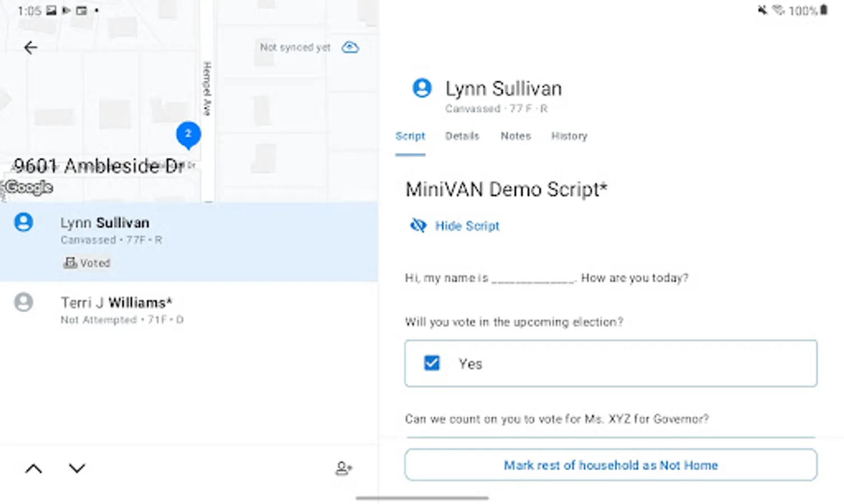Click the crossed-eye Hide Script icon
844x504 pixels.
418,225
